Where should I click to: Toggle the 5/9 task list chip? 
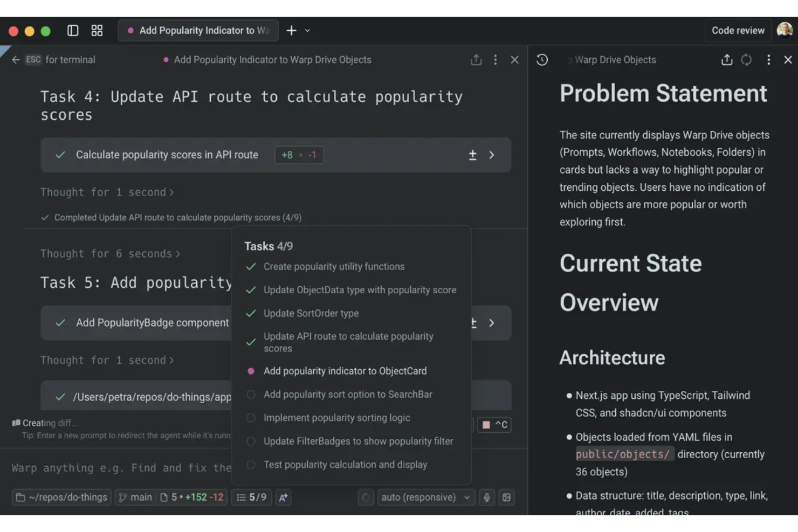pos(252,498)
